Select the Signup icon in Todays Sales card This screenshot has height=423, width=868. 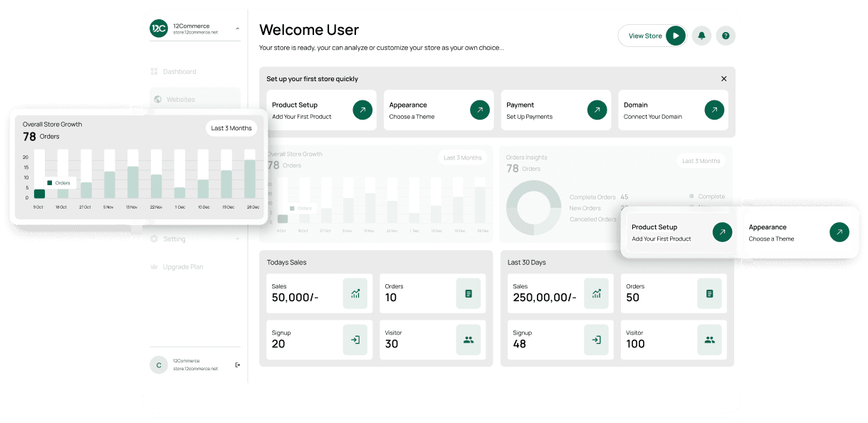pyautogui.click(x=355, y=340)
